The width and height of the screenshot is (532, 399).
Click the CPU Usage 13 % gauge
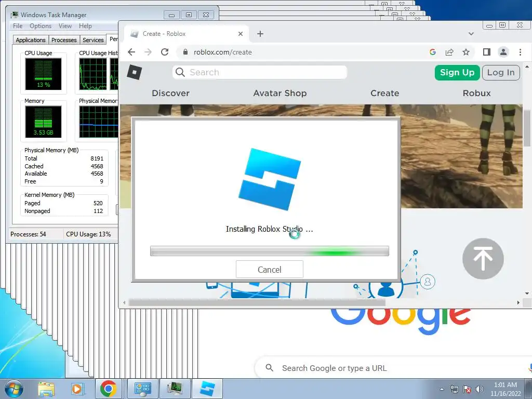click(44, 74)
